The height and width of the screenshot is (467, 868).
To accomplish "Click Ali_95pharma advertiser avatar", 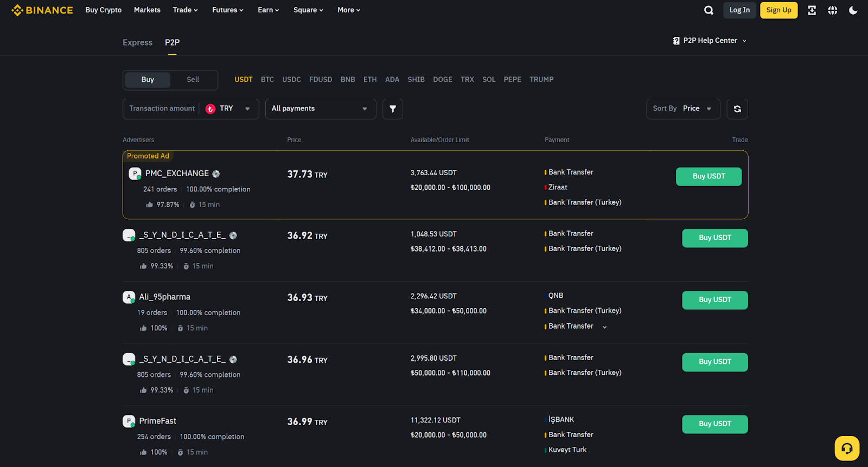I will click(x=129, y=297).
